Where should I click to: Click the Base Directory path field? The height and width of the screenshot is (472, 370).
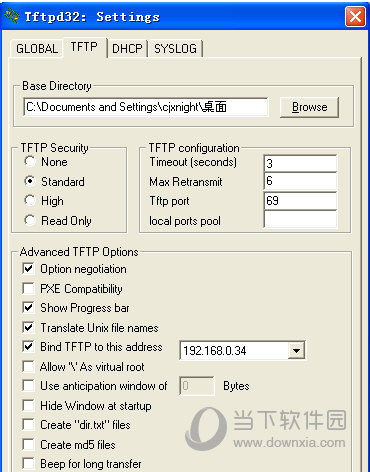146,107
